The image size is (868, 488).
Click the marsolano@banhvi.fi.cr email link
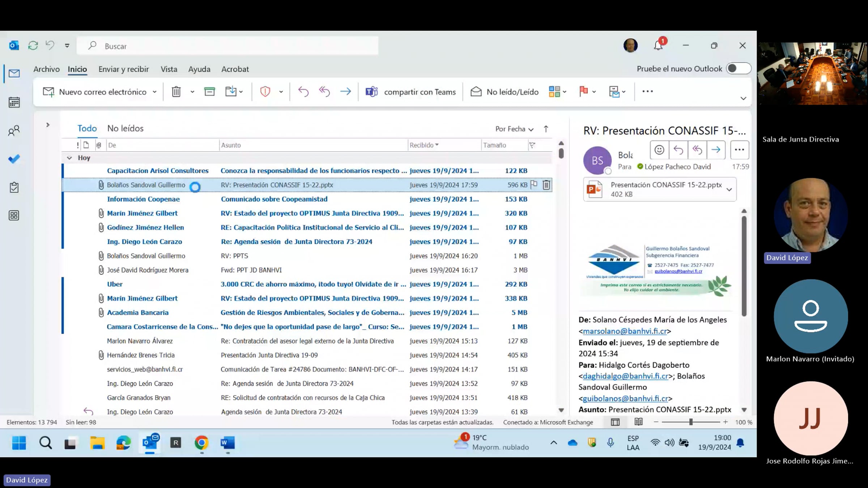coord(625,331)
